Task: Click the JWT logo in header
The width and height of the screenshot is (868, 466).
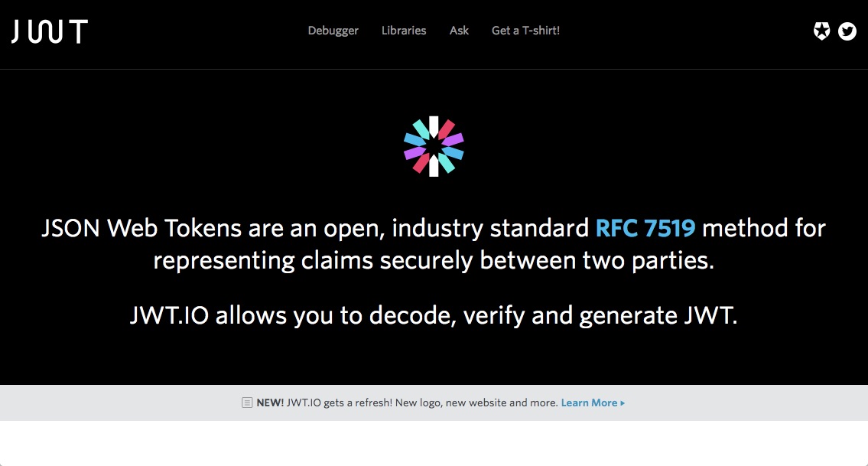Action: (x=49, y=31)
